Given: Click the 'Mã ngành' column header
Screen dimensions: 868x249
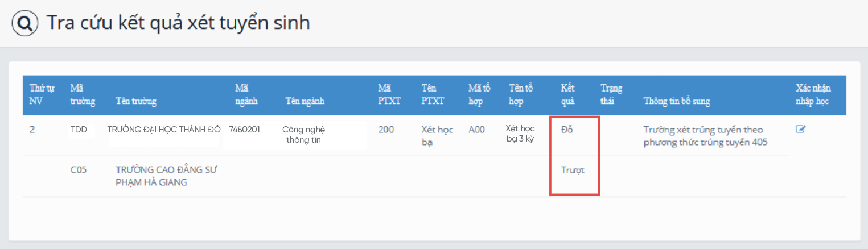Looking at the screenshot, I should 246,95.
